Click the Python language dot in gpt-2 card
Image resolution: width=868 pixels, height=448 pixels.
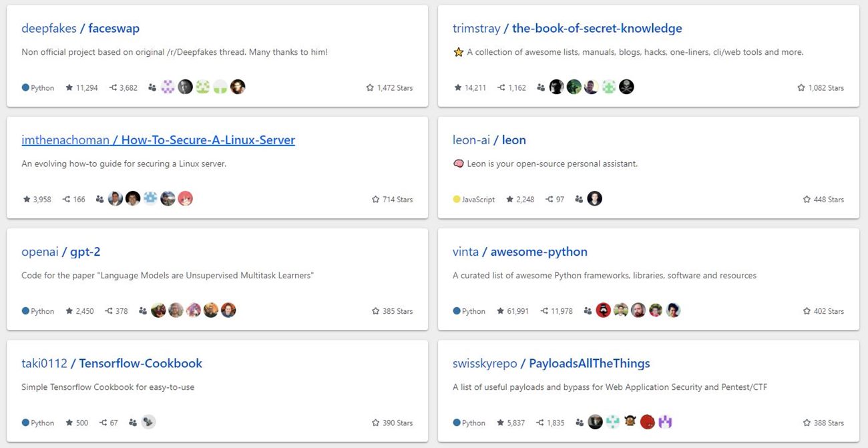(25, 311)
